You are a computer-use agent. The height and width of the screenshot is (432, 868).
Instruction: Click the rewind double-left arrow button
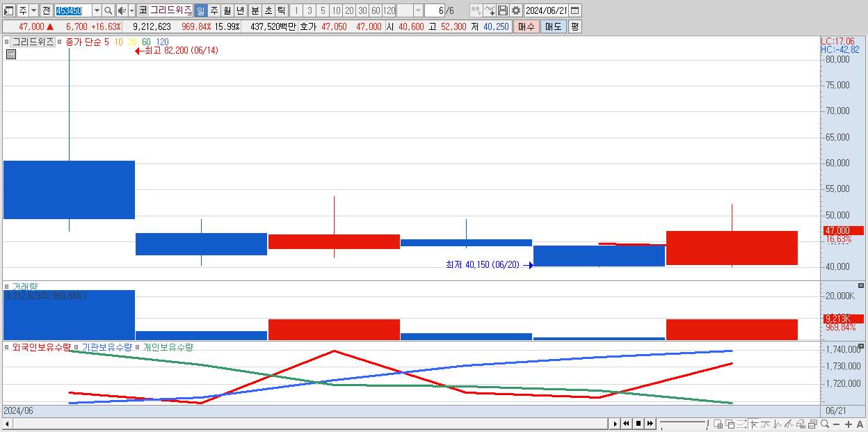(x=626, y=423)
